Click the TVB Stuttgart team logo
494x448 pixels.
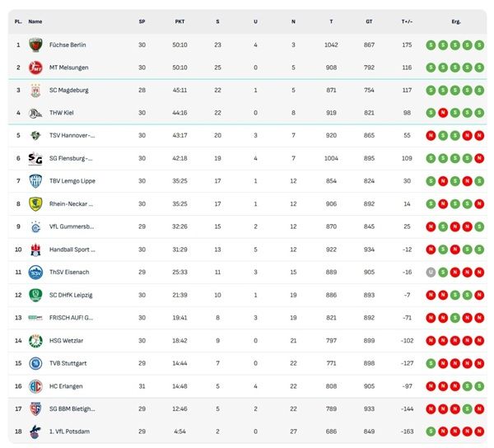35,362
